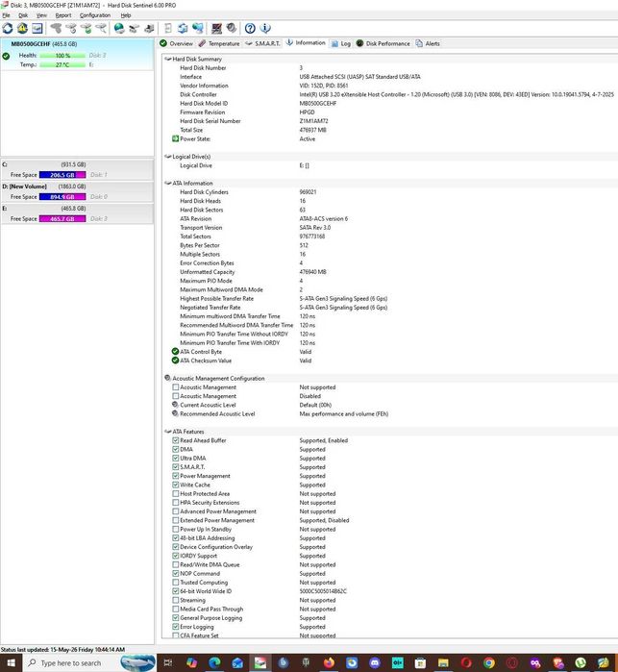Screen dimensions: 618x672
Task: Click the disk-with-clock test toolbar icon
Action: coord(71,28)
